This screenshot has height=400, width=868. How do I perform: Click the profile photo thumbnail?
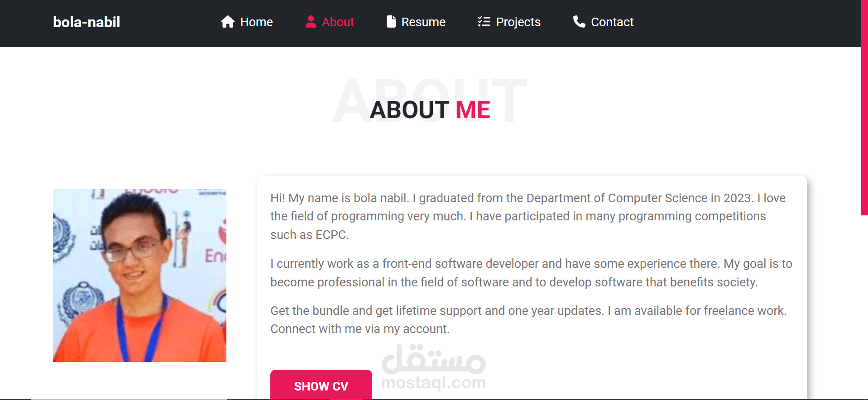139,276
